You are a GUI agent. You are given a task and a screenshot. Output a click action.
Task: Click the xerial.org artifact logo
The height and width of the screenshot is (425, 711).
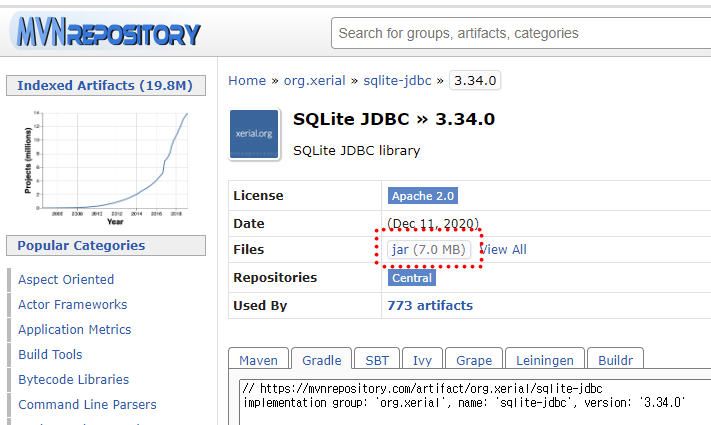pos(254,134)
